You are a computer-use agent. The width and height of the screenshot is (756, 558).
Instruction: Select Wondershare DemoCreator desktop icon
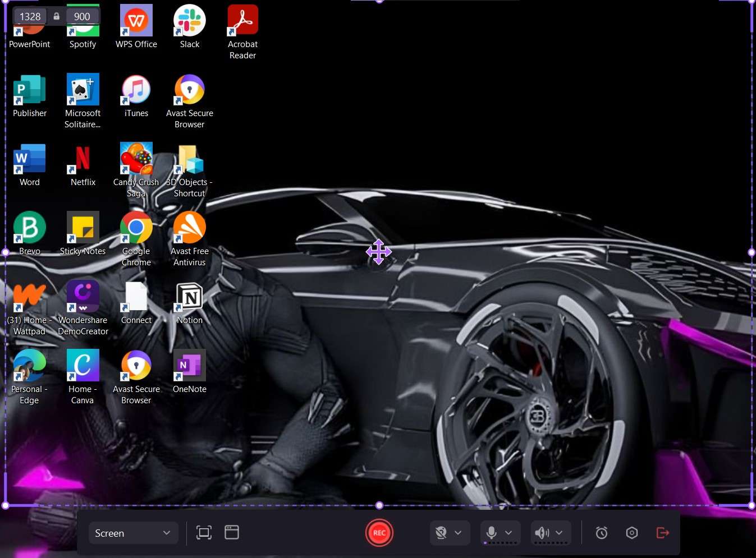click(x=83, y=308)
